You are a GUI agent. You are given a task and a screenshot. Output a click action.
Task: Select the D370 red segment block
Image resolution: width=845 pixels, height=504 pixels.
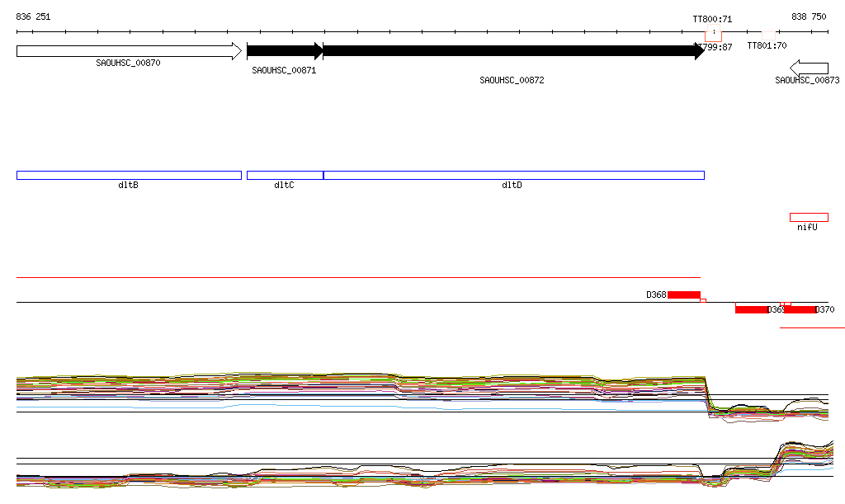click(x=800, y=309)
